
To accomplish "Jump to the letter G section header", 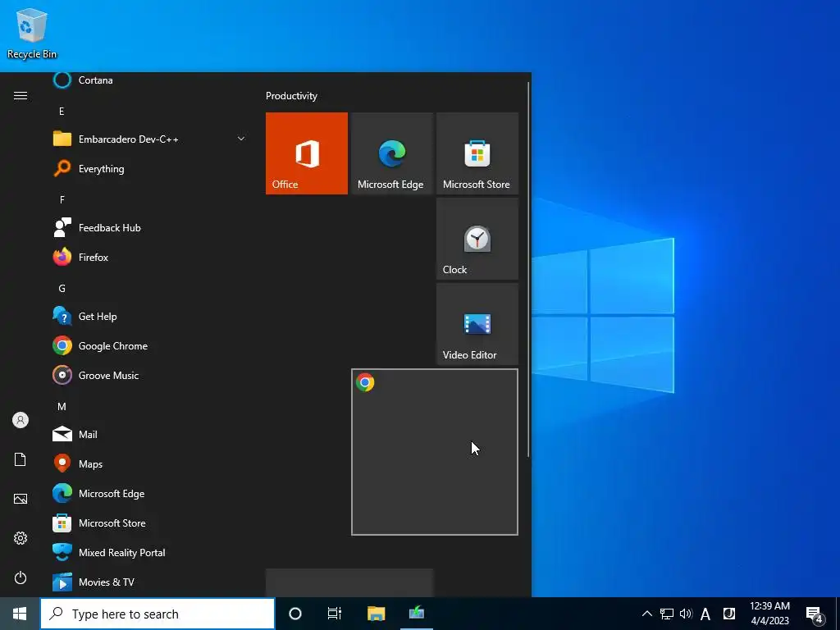I will click(x=62, y=289).
